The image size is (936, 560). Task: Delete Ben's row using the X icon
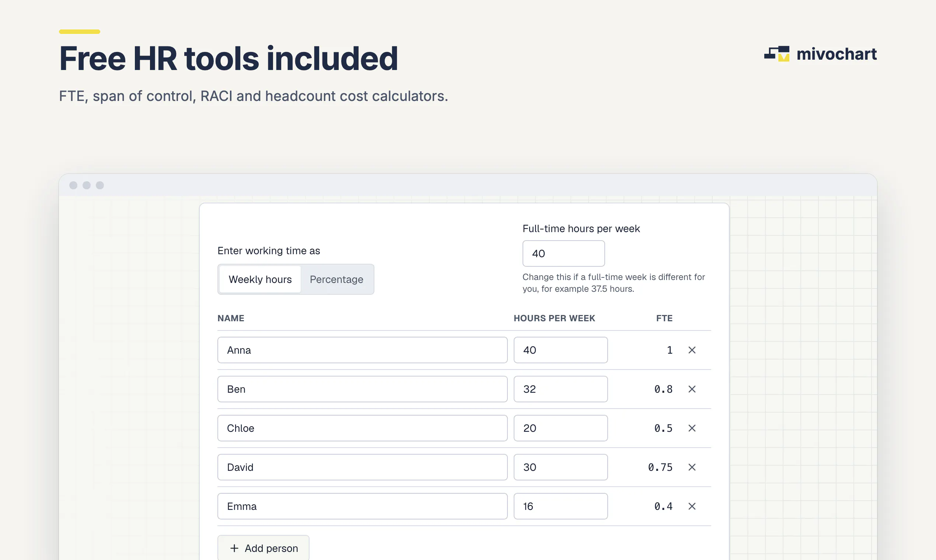pyautogui.click(x=692, y=389)
